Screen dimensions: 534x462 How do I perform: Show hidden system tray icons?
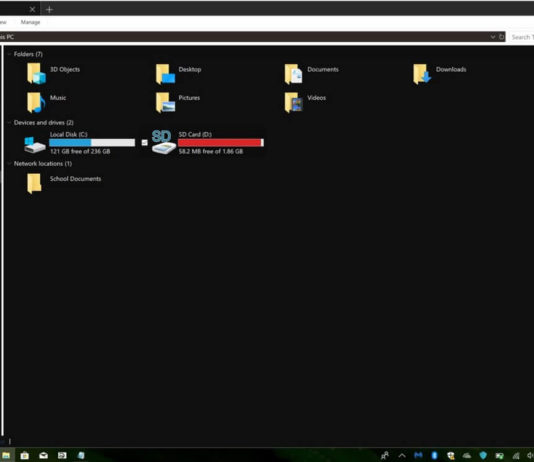click(402, 455)
